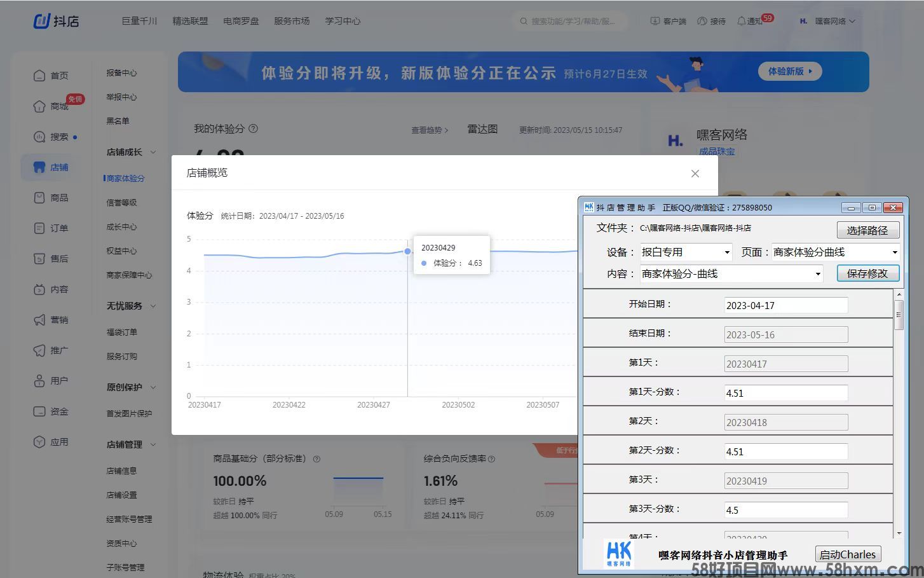Image resolution: width=924 pixels, height=578 pixels.
Task: Open the 查看趋势 link
Action: click(x=430, y=130)
